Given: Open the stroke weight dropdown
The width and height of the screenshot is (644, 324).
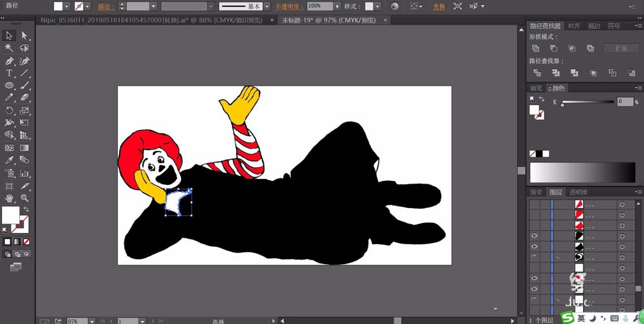Looking at the screenshot, I should 153,6.
